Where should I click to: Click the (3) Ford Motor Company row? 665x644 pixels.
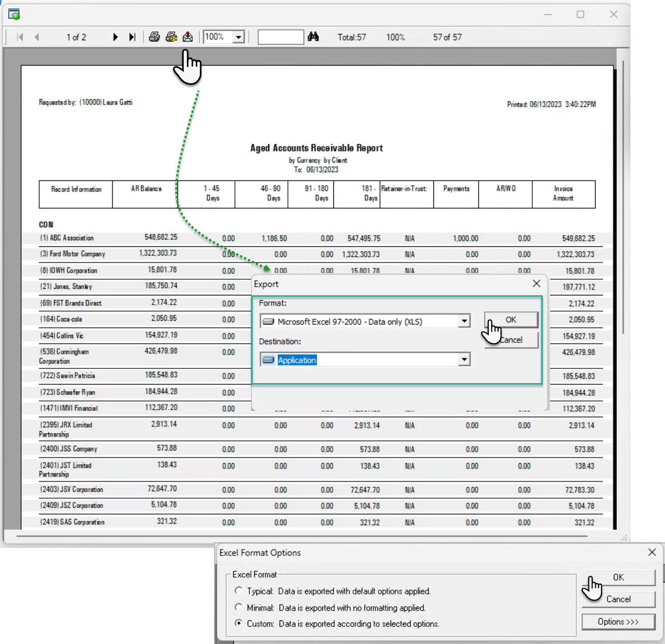pyautogui.click(x=321, y=254)
